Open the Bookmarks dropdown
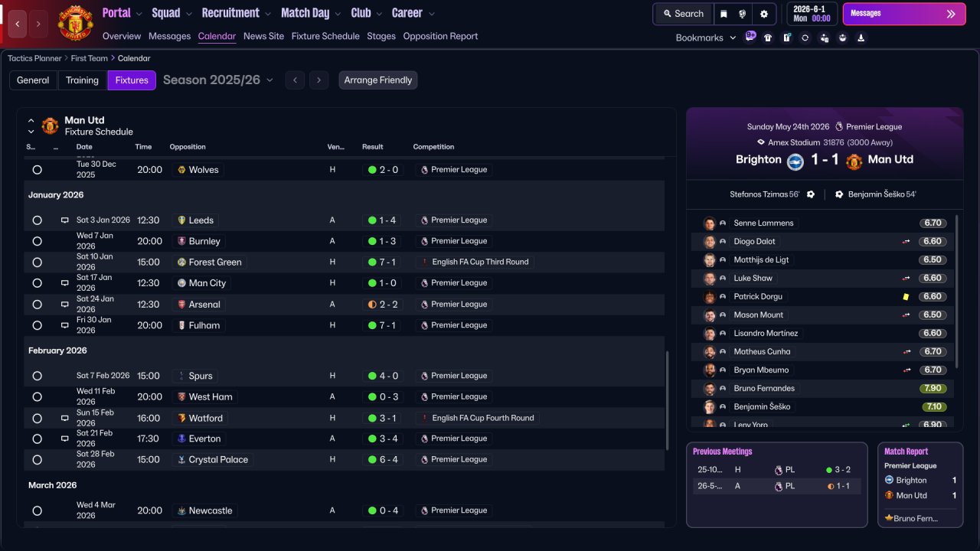 click(x=706, y=37)
